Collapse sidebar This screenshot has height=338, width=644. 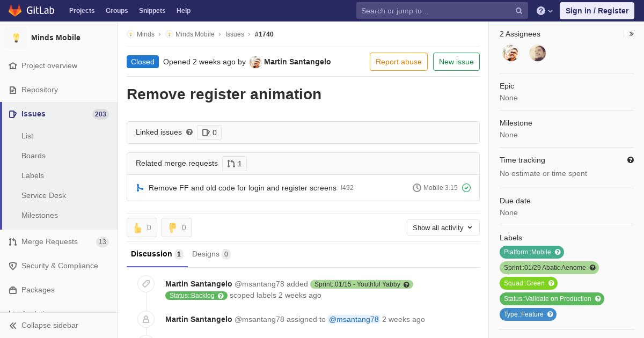tap(59, 325)
